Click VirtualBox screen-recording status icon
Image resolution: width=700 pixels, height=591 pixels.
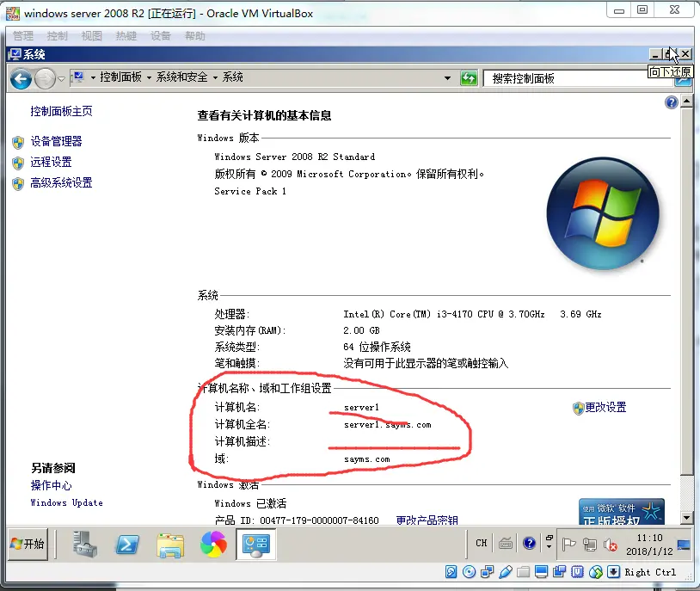(559, 572)
